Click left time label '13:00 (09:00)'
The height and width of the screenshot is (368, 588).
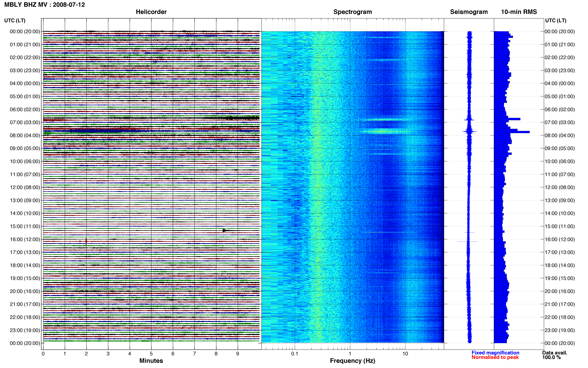tap(25, 200)
